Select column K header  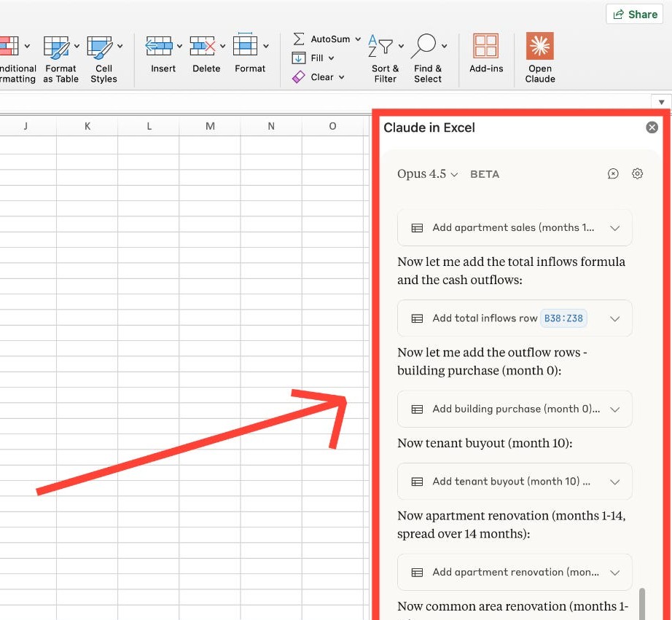click(87, 126)
